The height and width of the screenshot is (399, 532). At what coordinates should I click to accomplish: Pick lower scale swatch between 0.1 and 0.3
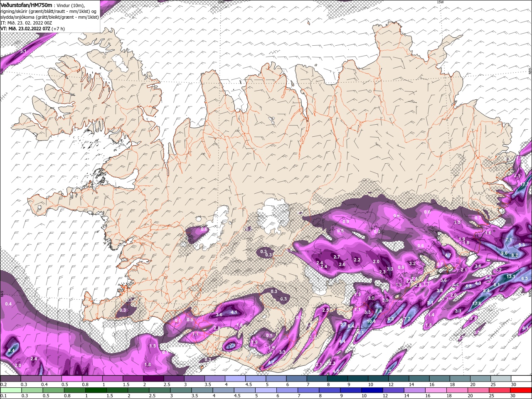pos(10,390)
